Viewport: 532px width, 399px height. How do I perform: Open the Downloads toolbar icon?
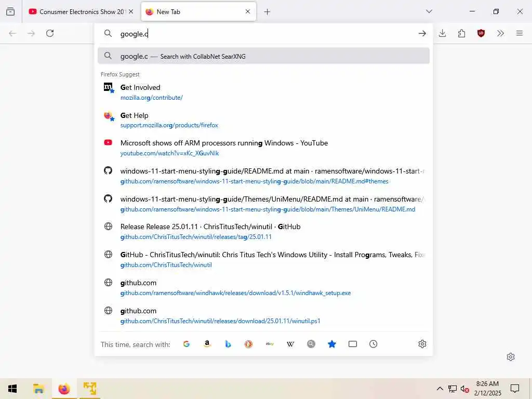(x=443, y=33)
